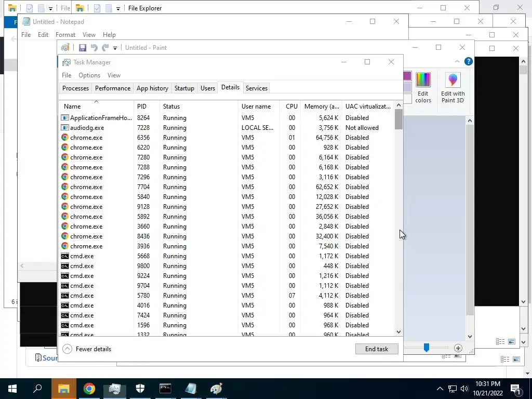Sort by User name column header
The height and width of the screenshot is (399, 532).
[x=259, y=106]
